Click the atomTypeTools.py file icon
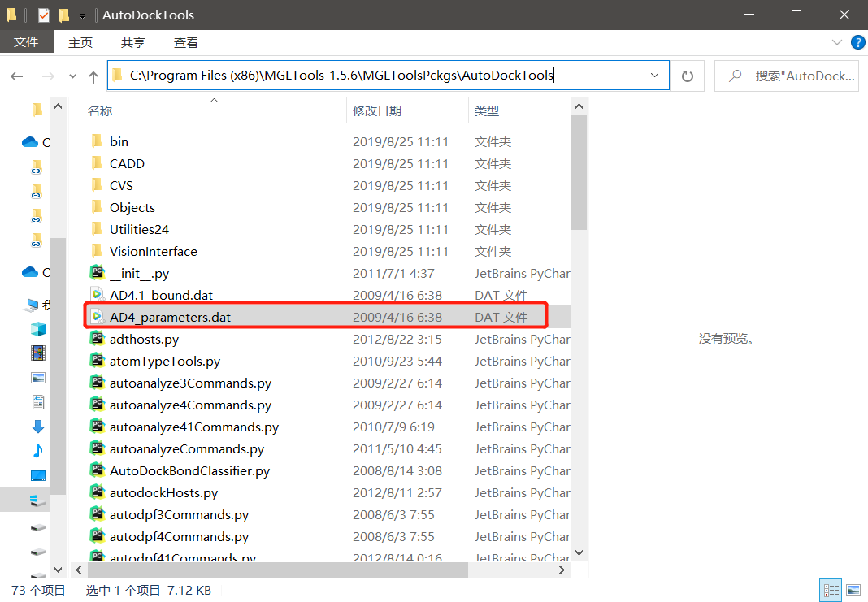Image resolution: width=868 pixels, height=602 pixels. [x=98, y=360]
